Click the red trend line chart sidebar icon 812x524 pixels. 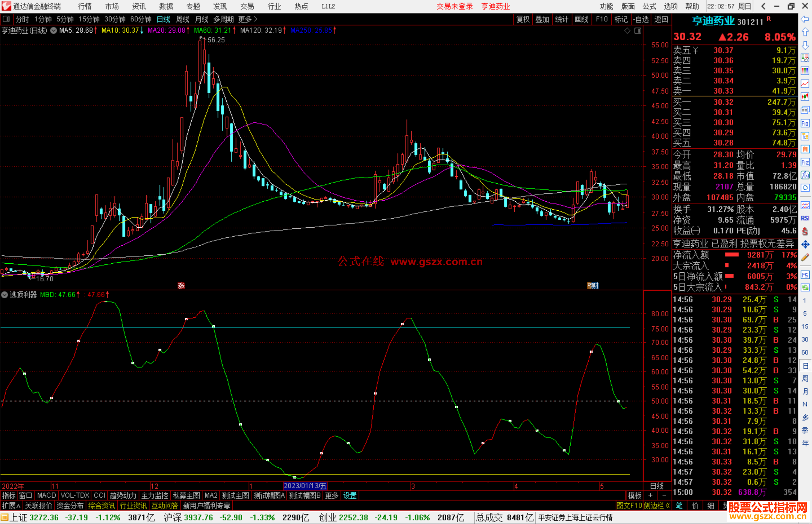(805, 84)
